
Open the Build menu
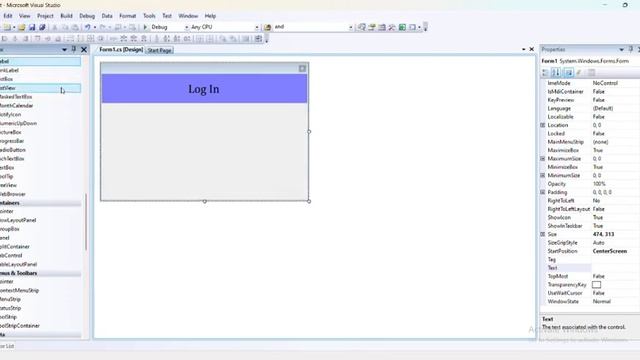67,16
